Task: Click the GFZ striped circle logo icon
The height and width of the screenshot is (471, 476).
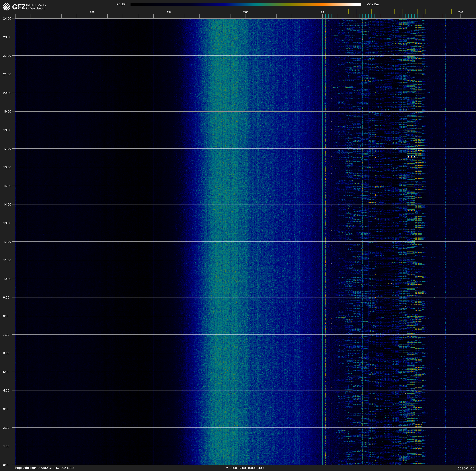Action: click(7, 7)
